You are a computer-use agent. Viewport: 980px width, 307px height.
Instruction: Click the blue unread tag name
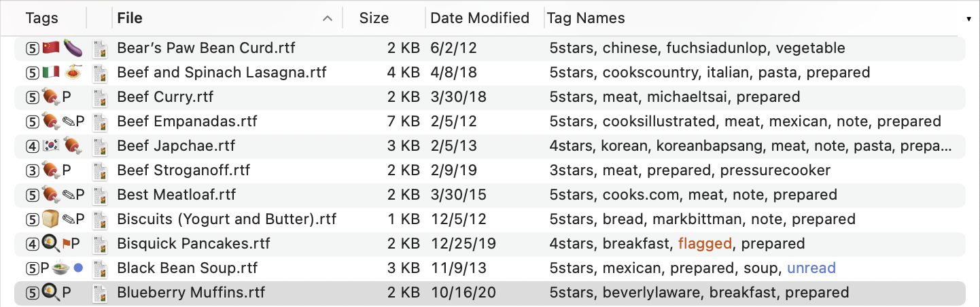pos(811,268)
